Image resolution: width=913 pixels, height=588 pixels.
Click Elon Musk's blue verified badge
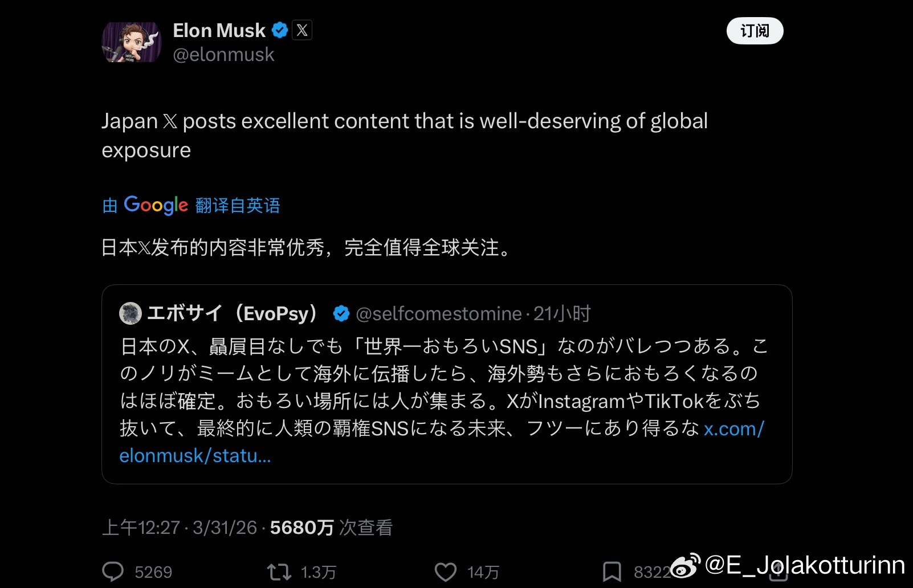tap(279, 31)
